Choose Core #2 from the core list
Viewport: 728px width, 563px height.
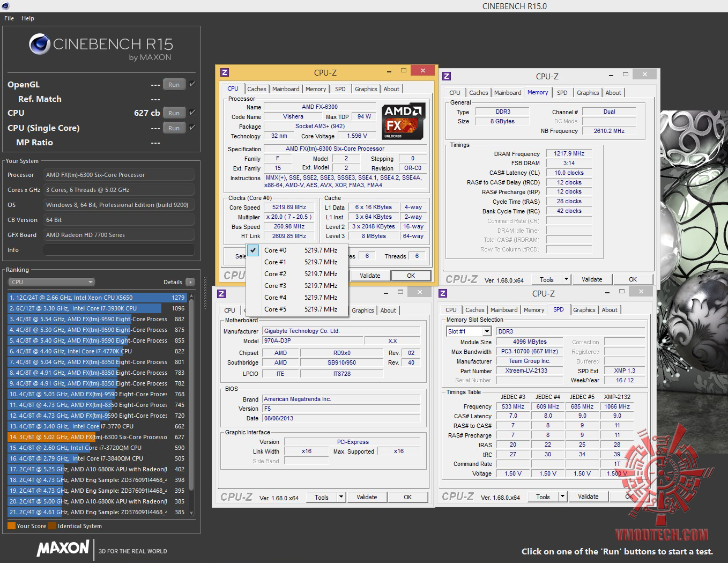(297, 274)
